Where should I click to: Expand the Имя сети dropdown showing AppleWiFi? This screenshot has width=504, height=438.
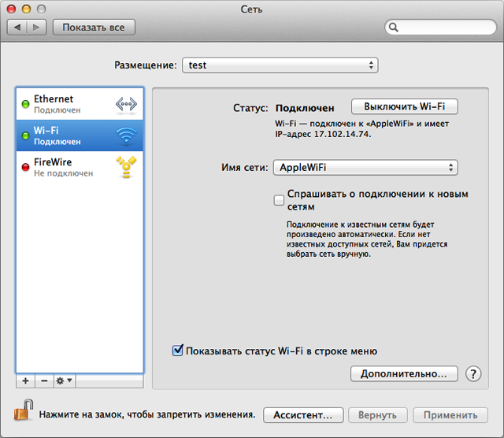[365, 167]
